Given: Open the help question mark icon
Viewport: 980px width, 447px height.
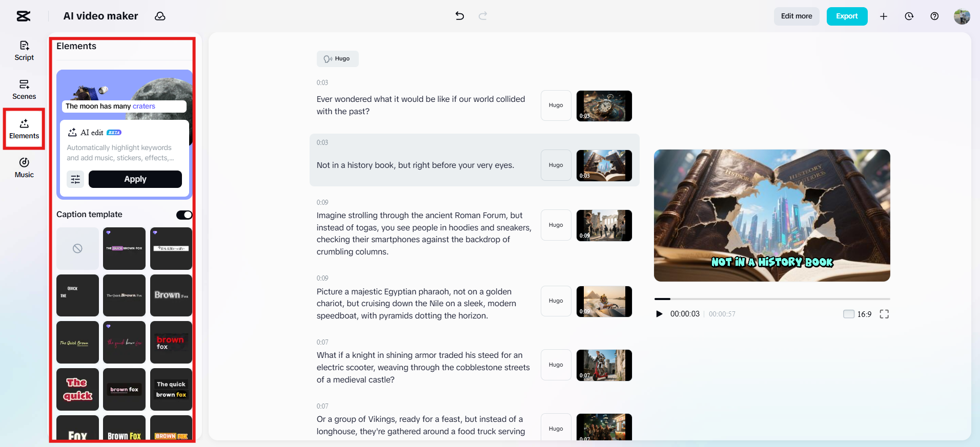Looking at the screenshot, I should tap(935, 16).
